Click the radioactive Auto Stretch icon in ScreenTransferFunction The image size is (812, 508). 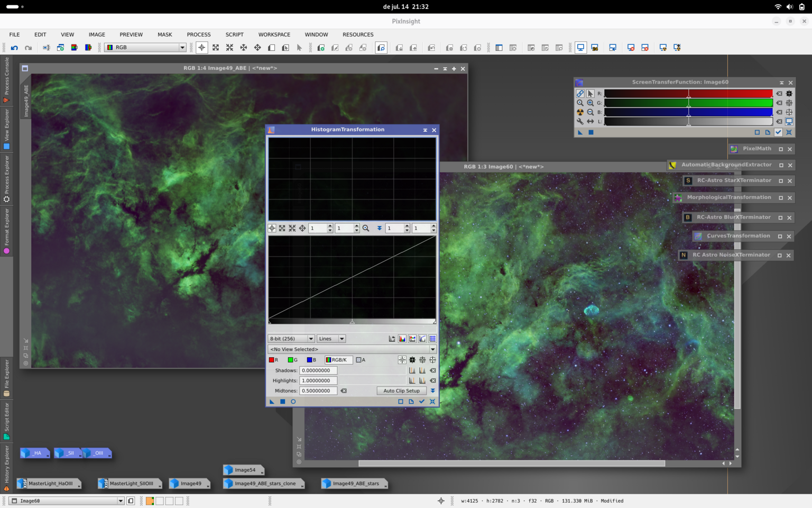[x=580, y=112]
